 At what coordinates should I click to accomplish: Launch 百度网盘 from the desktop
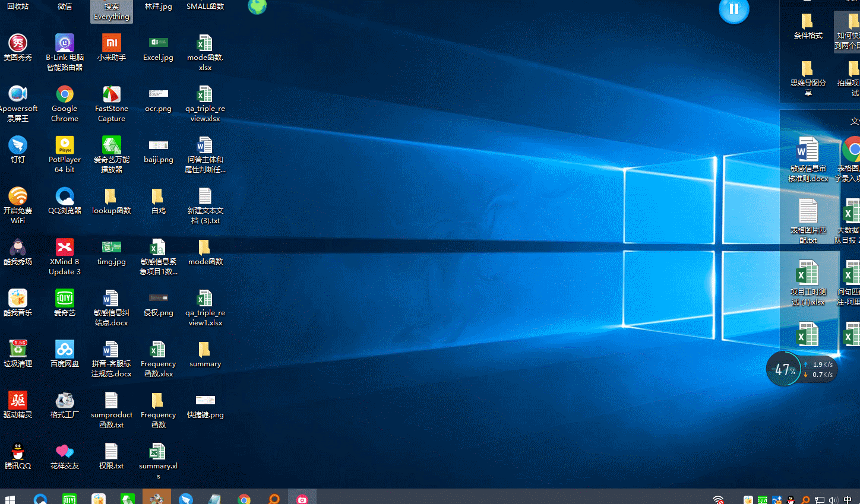65,350
